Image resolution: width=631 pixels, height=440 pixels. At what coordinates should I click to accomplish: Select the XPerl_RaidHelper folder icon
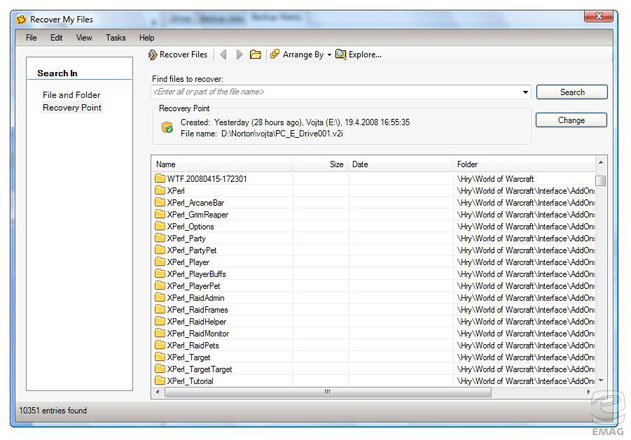click(x=160, y=321)
